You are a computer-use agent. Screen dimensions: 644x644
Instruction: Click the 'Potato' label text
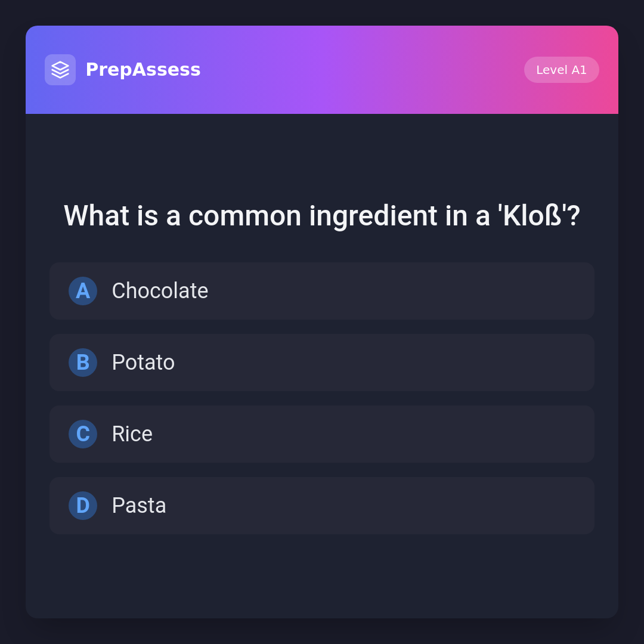pos(143,363)
